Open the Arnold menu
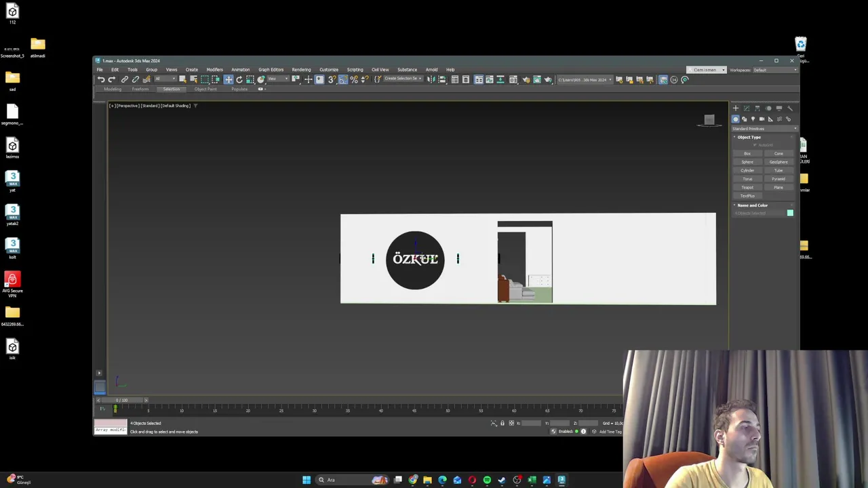The height and width of the screenshot is (488, 868). [431, 69]
